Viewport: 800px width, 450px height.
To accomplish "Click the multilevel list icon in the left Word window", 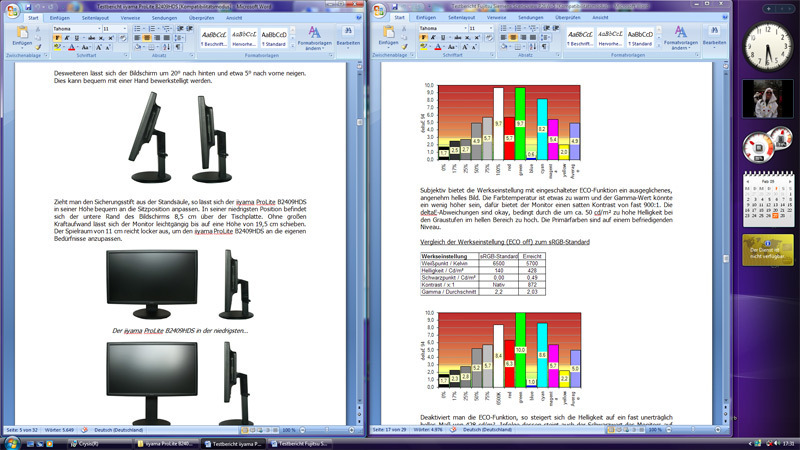I will [166, 29].
